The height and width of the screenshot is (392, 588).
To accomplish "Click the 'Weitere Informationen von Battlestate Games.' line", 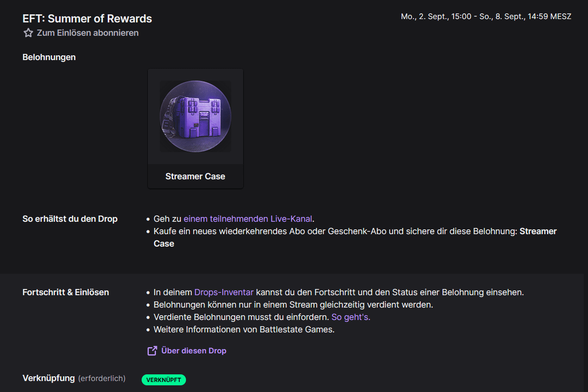I will tap(244, 330).
